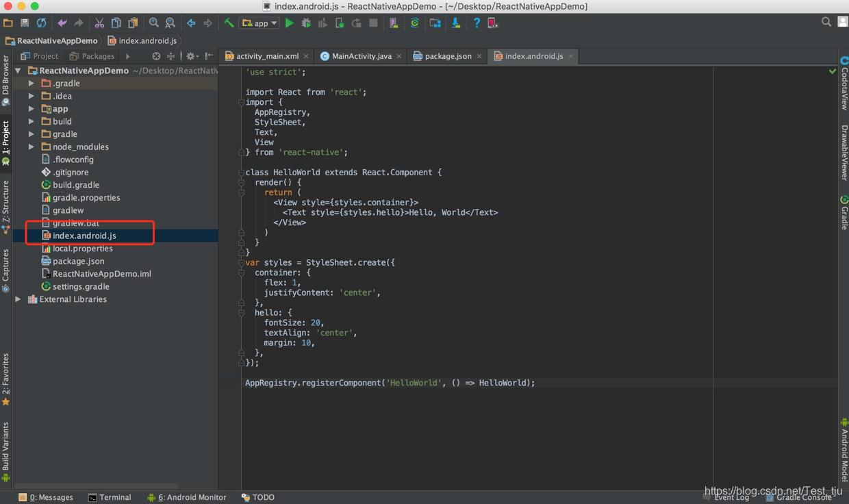Search everywhere using the magnifier in the toolbar corner
Viewport: 849px width, 504px height.
[826, 22]
